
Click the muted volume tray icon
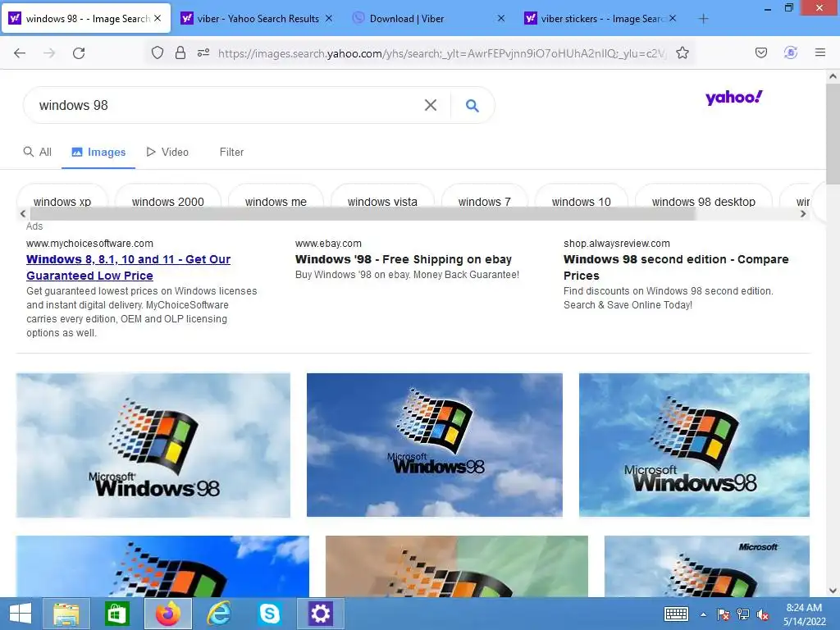[762, 614]
